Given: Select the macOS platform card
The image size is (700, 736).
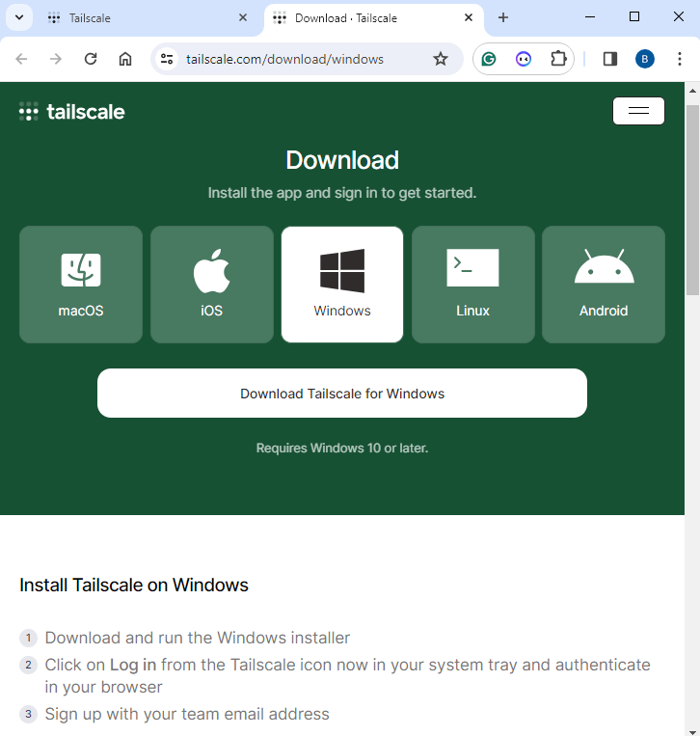Looking at the screenshot, I should [81, 285].
